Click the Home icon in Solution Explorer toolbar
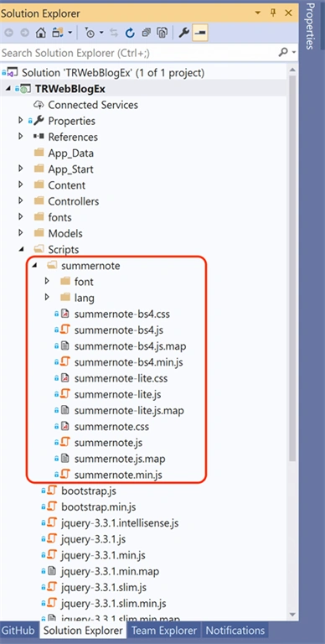Screen dimensions: 325x644 40,34
